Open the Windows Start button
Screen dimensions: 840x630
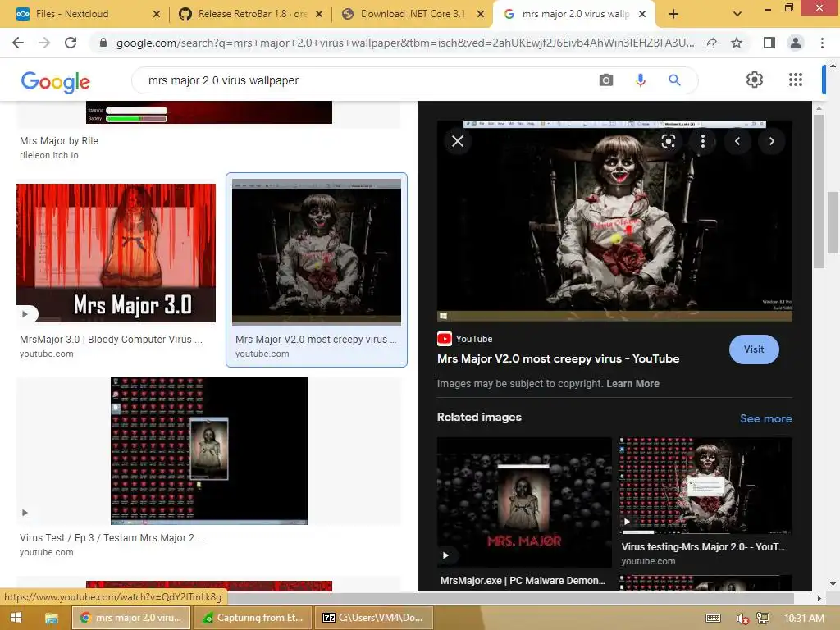(16, 618)
